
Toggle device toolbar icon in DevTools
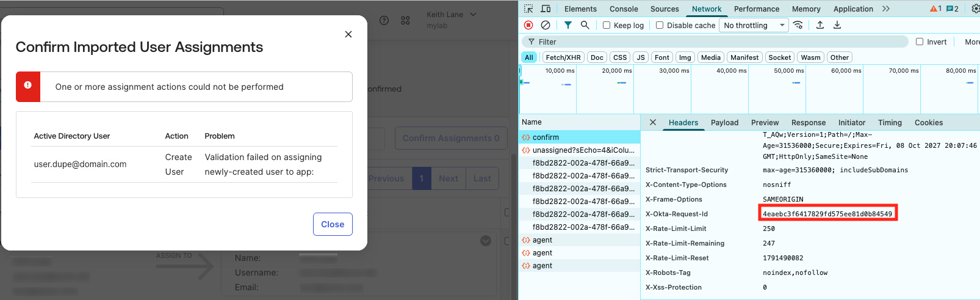(x=546, y=9)
